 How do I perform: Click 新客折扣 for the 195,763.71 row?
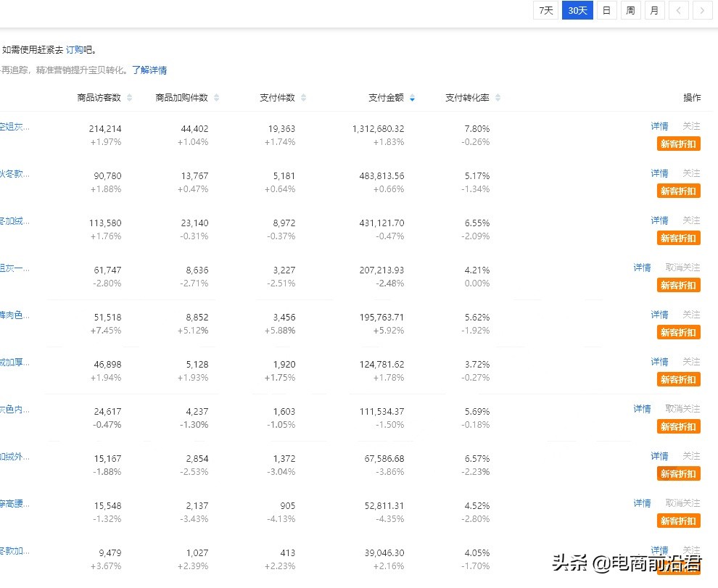click(678, 333)
